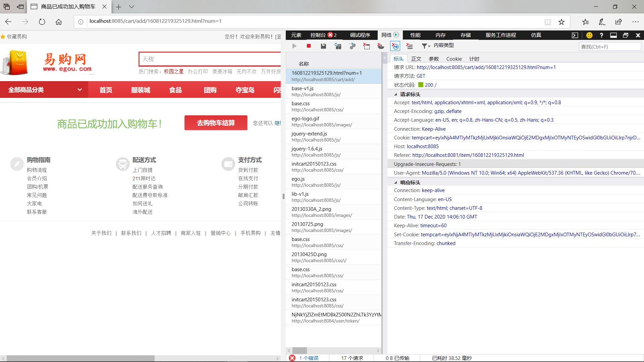Screen dimensions: 644x362
Task: Switch to the 调试程序 (Debugger) tab
Action: pyautogui.click(x=360, y=35)
